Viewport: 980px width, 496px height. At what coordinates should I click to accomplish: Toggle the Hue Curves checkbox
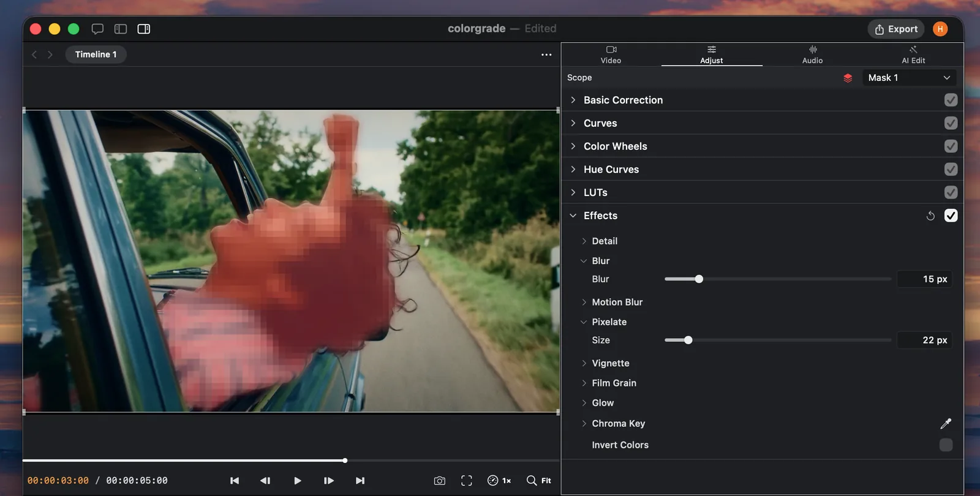[x=951, y=169]
